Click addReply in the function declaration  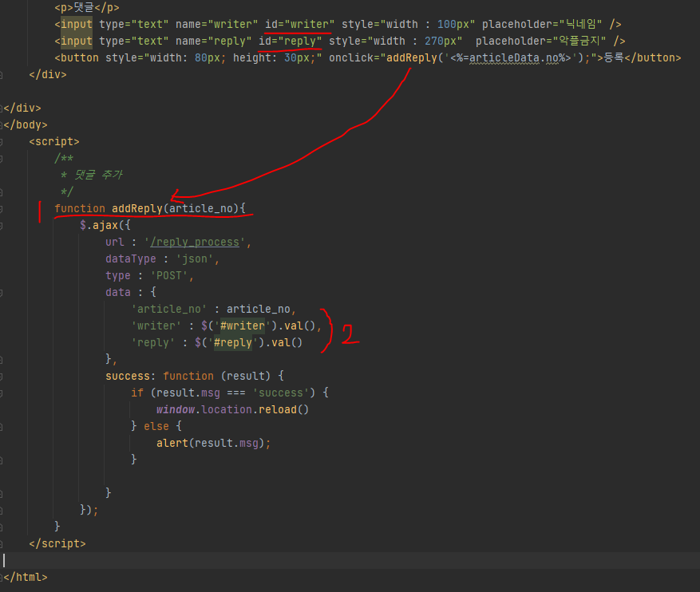pyautogui.click(x=137, y=208)
